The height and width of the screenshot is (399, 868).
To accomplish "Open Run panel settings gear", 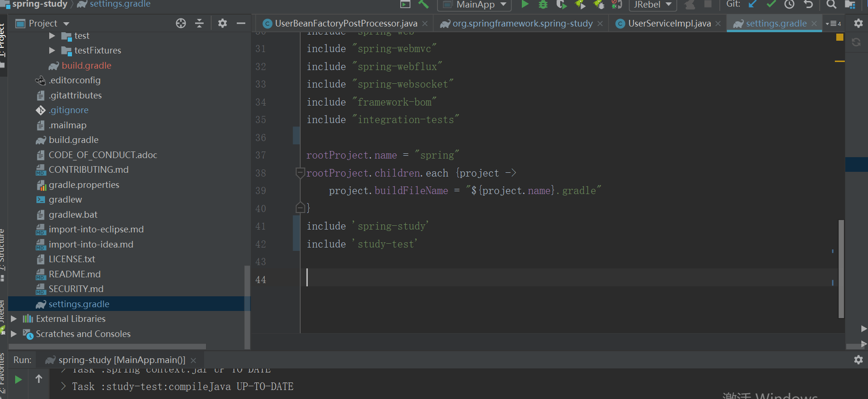I will tap(859, 360).
